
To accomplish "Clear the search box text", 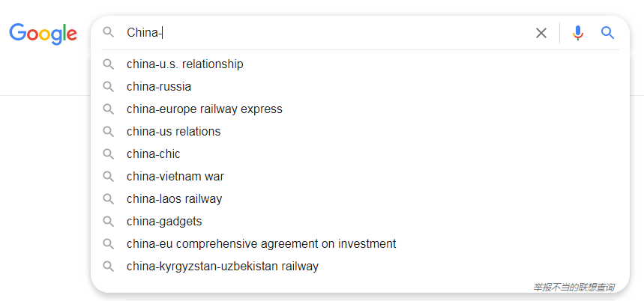I will point(541,33).
